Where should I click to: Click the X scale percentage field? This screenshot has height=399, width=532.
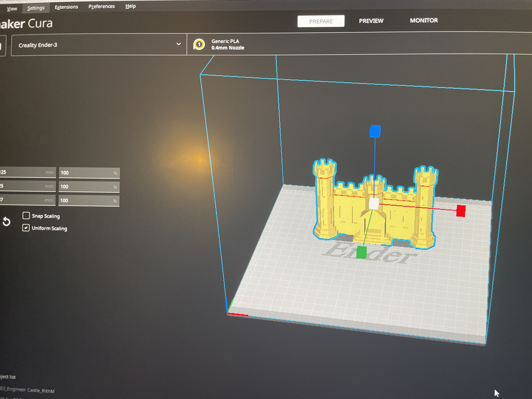pyautogui.click(x=89, y=173)
